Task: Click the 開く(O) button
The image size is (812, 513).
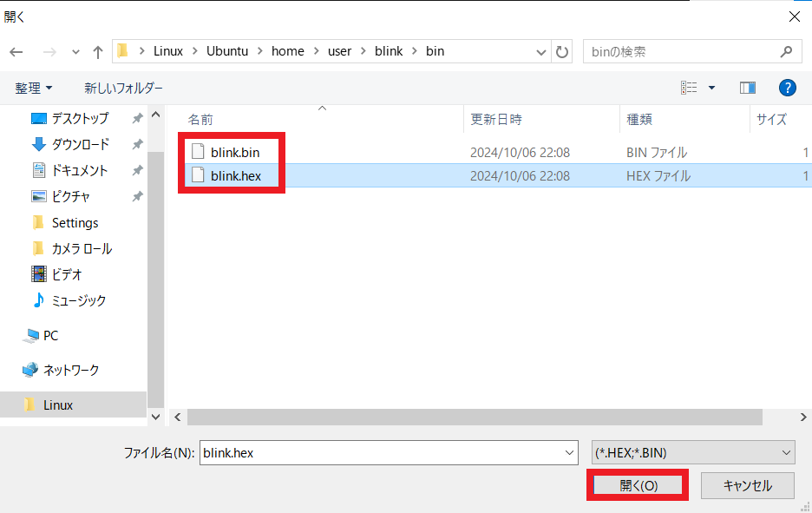Action: tap(638, 485)
